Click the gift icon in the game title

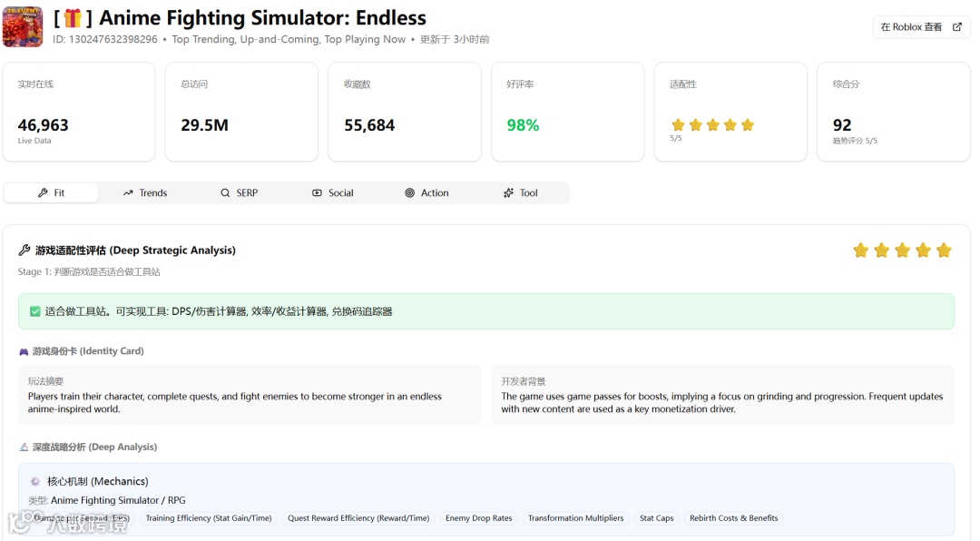tap(73, 18)
